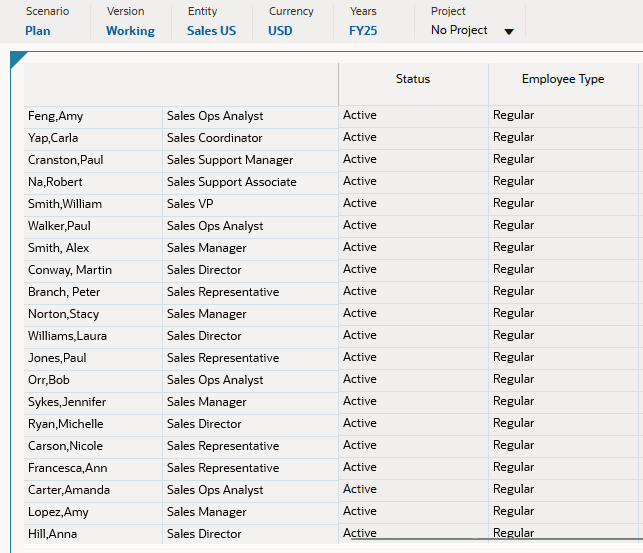Select the Hill,Anna row header
The width and height of the screenshot is (643, 553).
coord(93,534)
